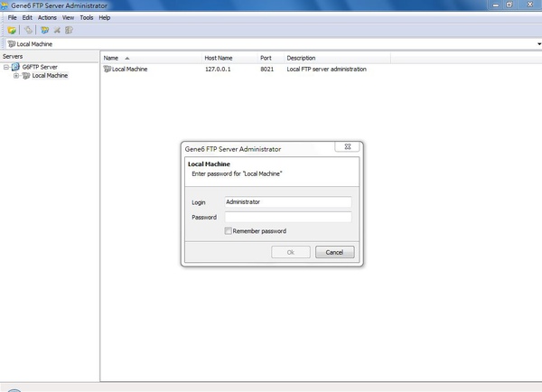
Task: Click Local Machine row icon in list
Action: [x=107, y=70]
